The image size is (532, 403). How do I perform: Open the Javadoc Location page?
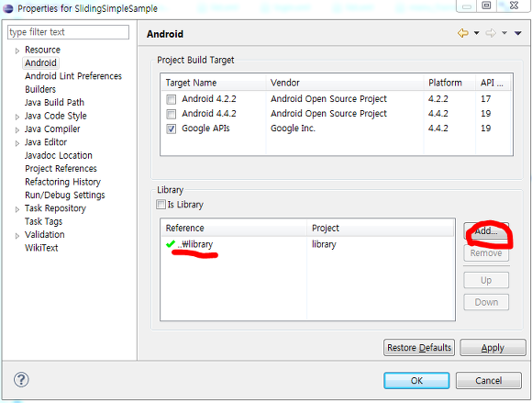click(59, 155)
